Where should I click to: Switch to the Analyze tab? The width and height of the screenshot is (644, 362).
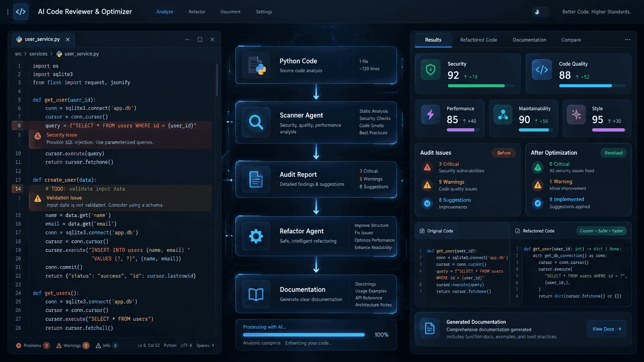click(x=165, y=12)
